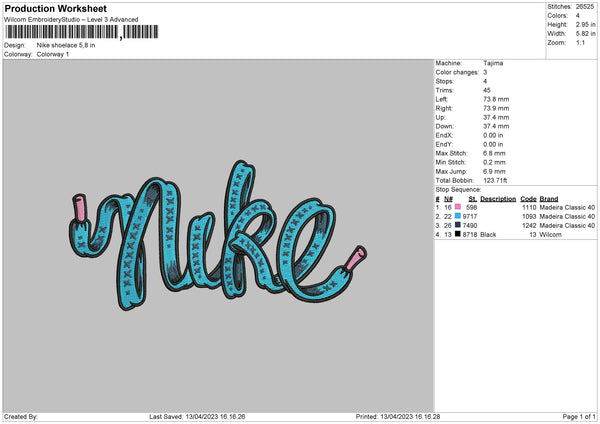Image resolution: width=600 pixels, height=424 pixels.
Task: Click the 'Description' column header
Action: [x=498, y=199]
